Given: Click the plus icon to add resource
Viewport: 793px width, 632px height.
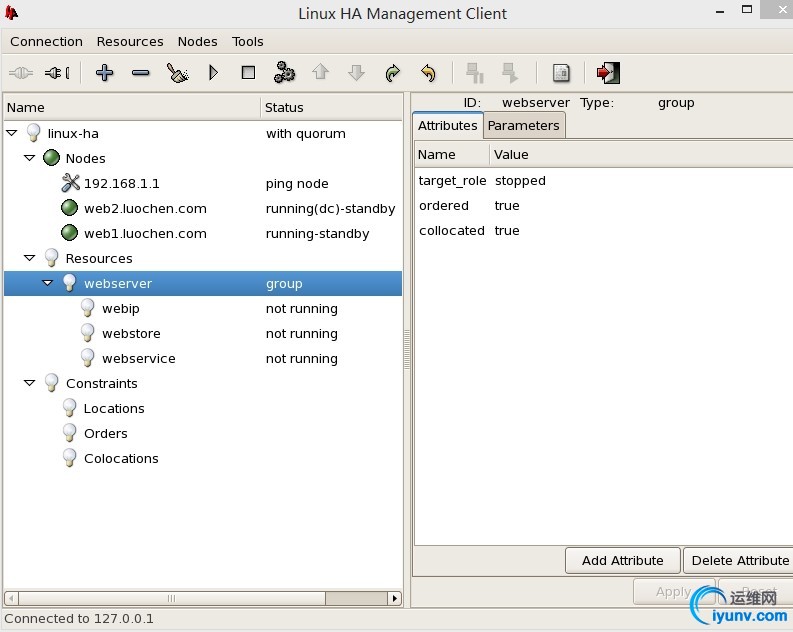Looking at the screenshot, I should click(104, 73).
